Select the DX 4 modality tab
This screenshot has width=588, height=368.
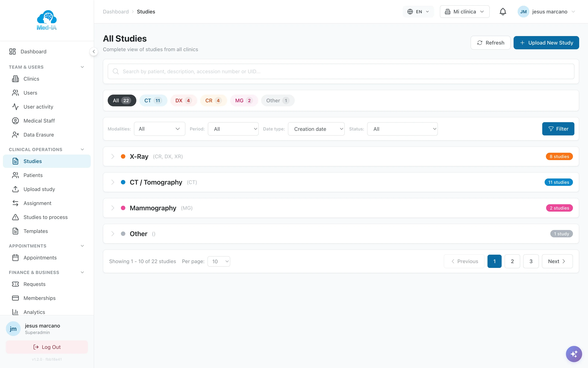click(183, 100)
